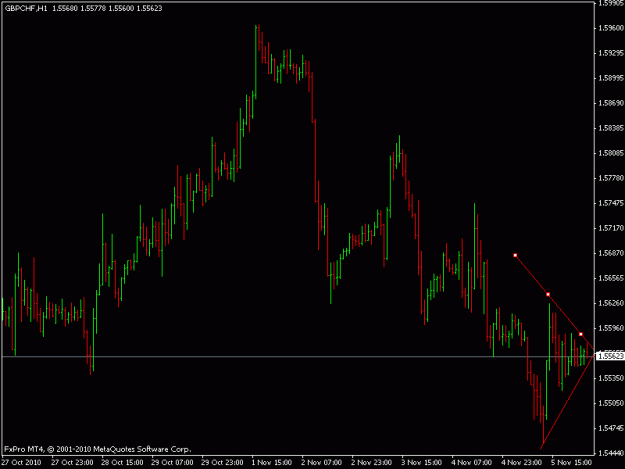Image resolution: width=625 pixels, height=469 pixels.
Task: Select the middle trendline anchor near 1.56260
Action: [548, 294]
